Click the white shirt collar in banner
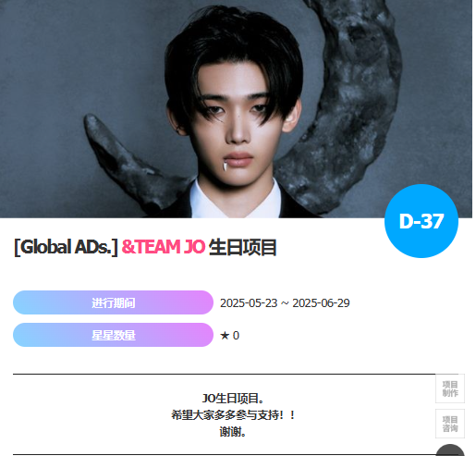The width and height of the screenshot is (476, 456). click(x=236, y=200)
